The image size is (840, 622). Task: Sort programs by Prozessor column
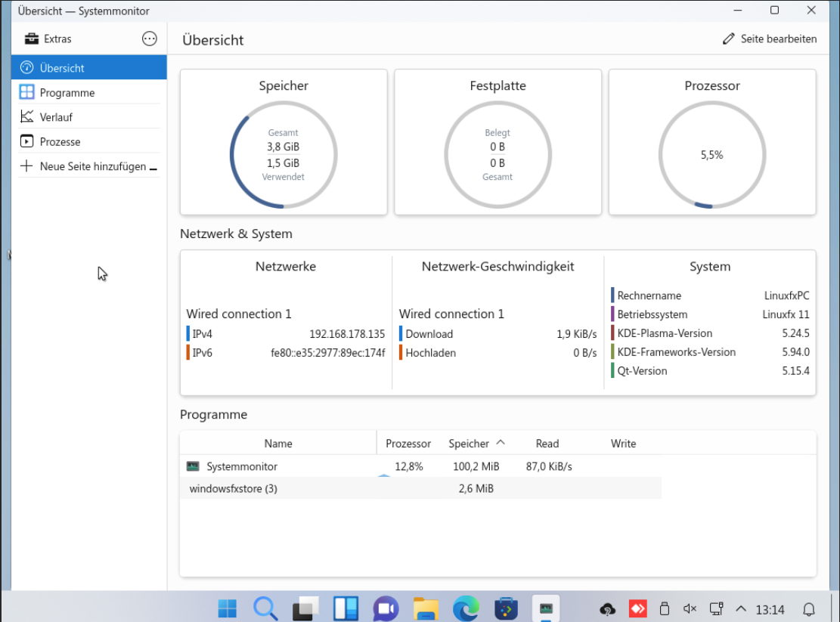coord(408,443)
